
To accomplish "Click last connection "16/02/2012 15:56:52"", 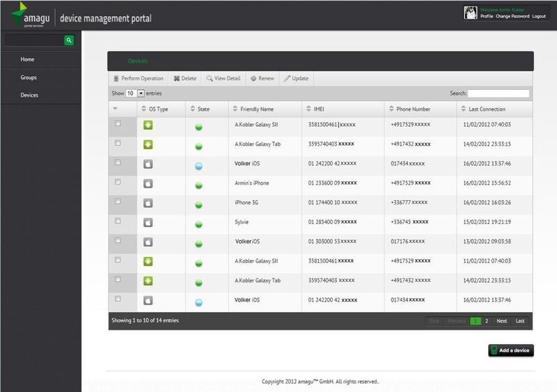I will (487, 183).
